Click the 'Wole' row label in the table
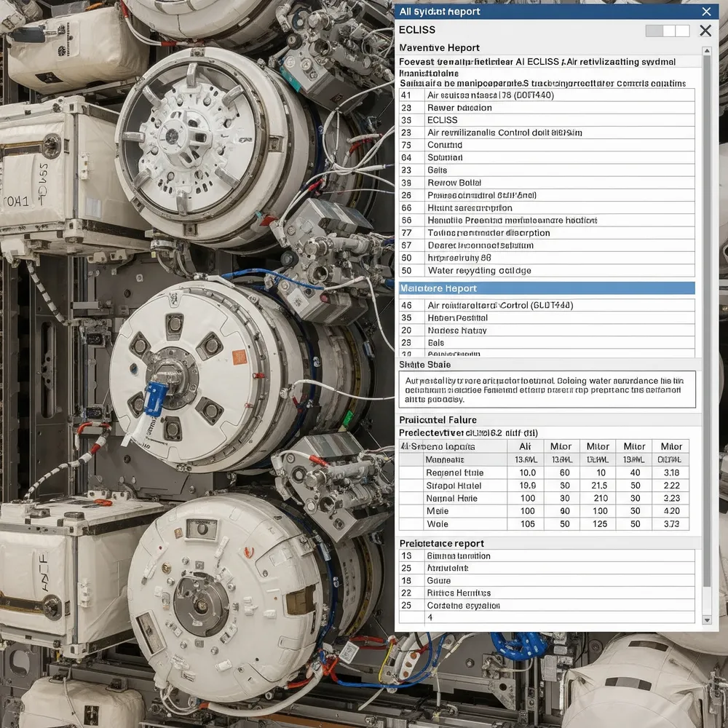 click(438, 524)
